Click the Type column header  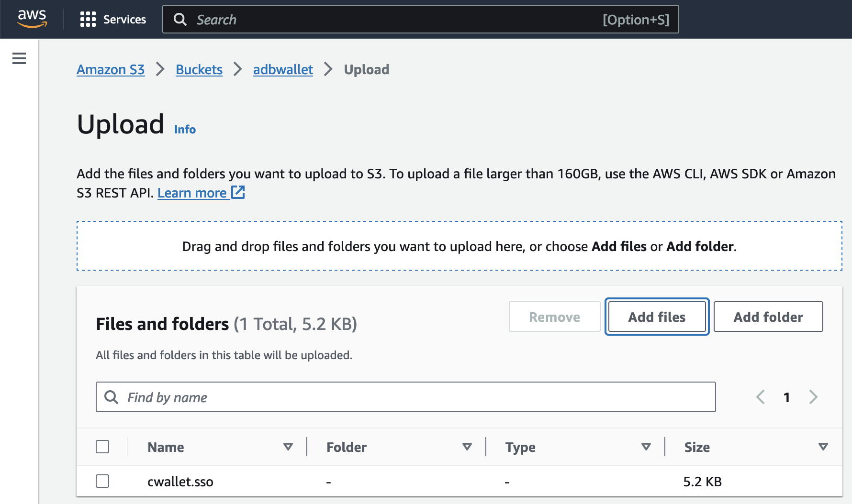click(520, 447)
